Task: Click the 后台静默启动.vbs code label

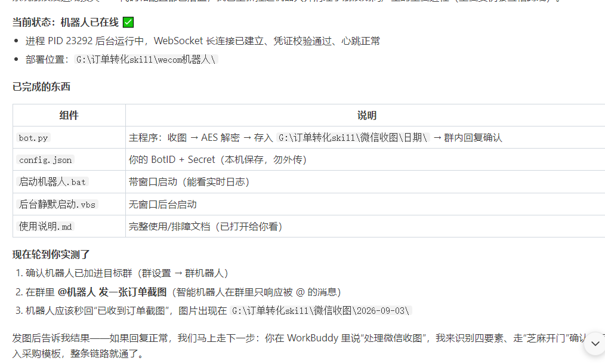Action: tap(57, 204)
